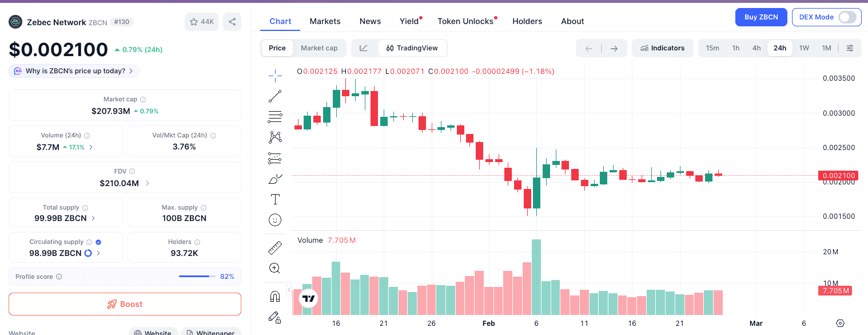Expand the FDV details chevron
The width and height of the screenshot is (868, 335).
click(x=148, y=183)
